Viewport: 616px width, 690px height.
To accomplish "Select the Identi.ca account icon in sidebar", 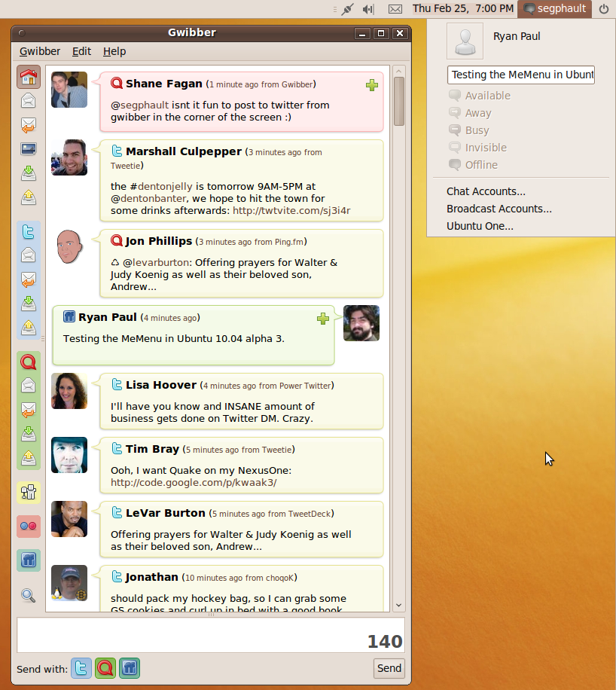I will tap(29, 362).
